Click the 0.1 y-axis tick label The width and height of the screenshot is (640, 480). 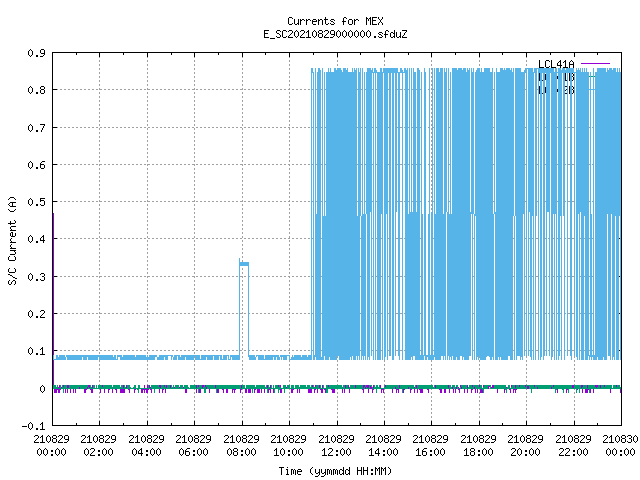pos(36,351)
